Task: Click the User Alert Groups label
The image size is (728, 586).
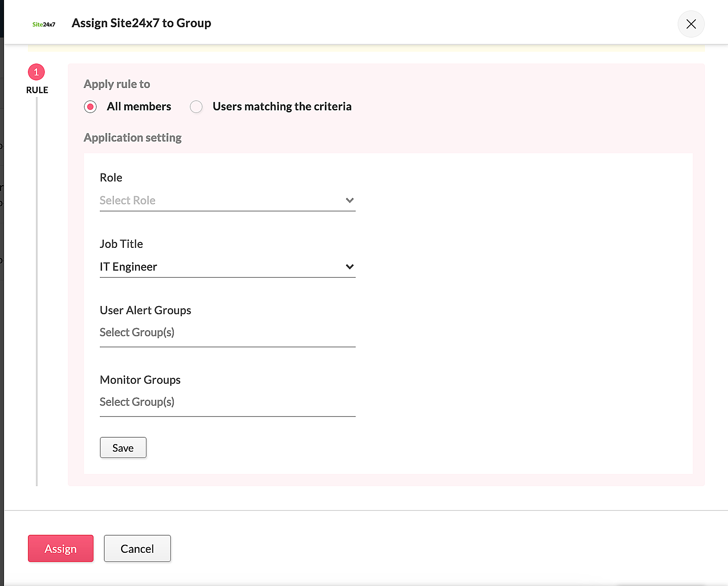Action: pos(145,310)
